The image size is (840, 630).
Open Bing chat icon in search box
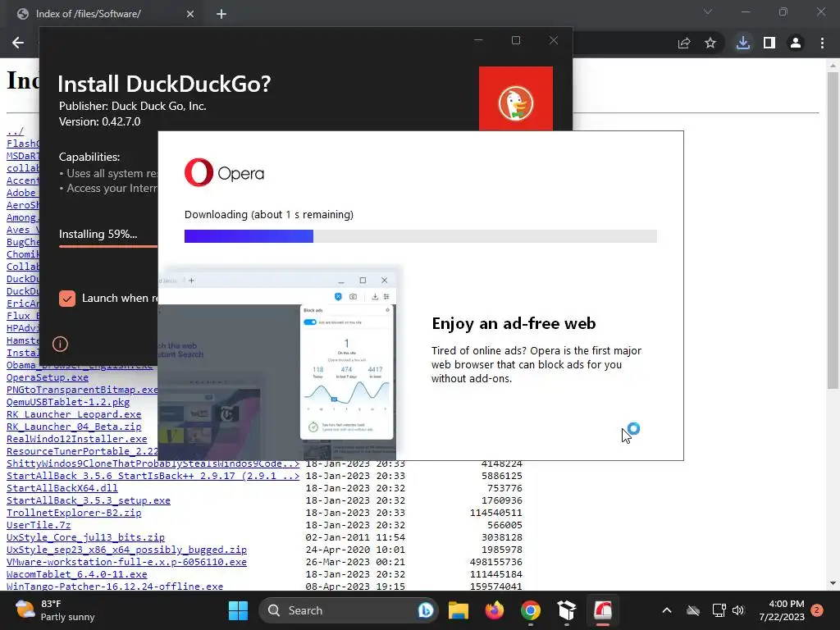(x=426, y=610)
